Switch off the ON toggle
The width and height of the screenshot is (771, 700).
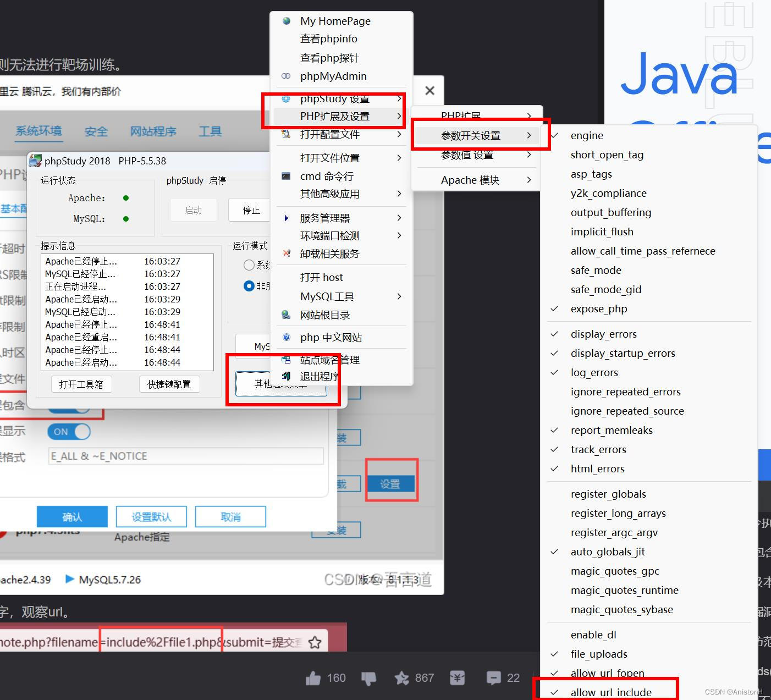pos(69,432)
